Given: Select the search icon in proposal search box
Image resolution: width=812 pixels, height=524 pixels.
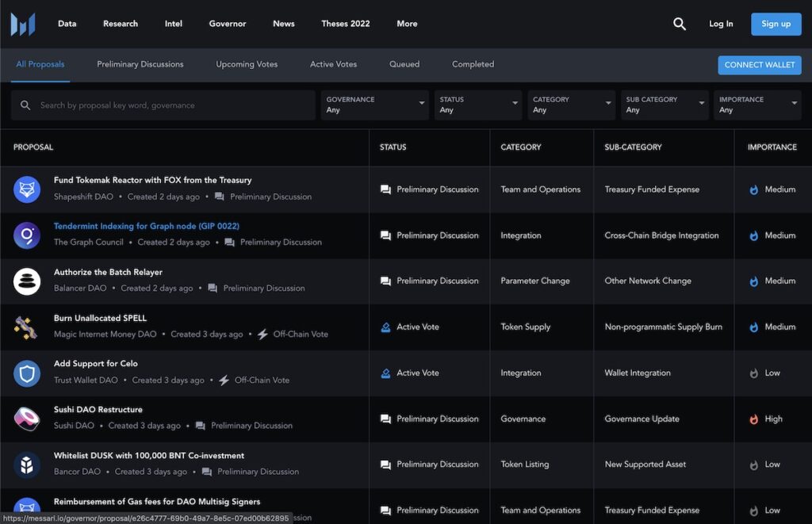Looking at the screenshot, I should coord(25,105).
